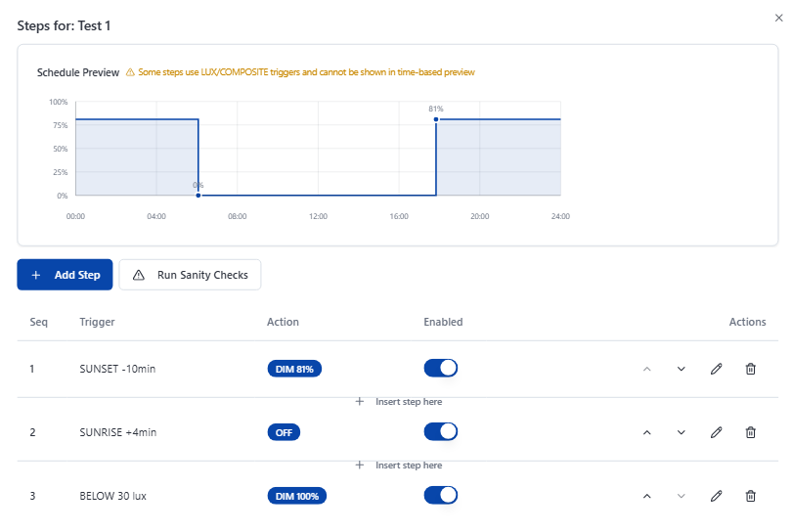Click the warning triangle beside Schedule Preview
The image size is (792, 532).
130,72
